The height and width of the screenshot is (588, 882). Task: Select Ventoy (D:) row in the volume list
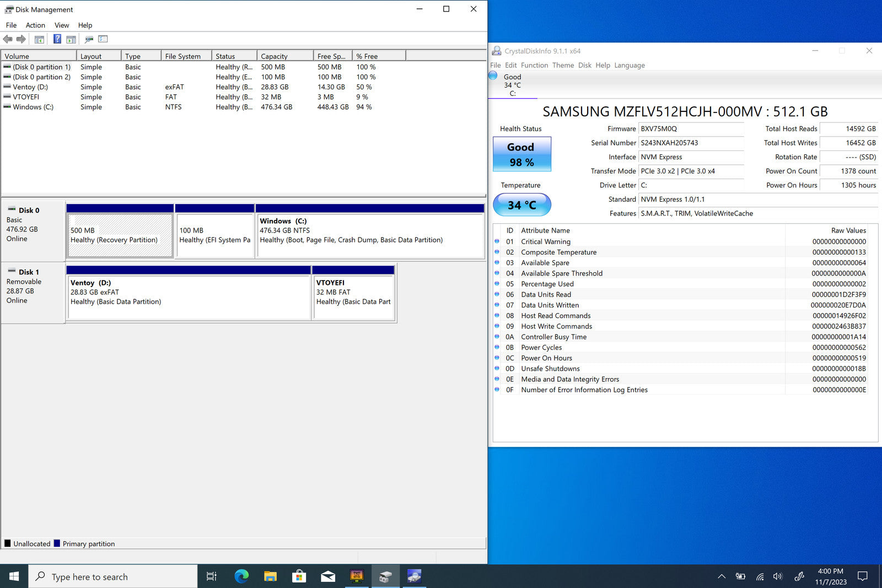tap(31, 87)
